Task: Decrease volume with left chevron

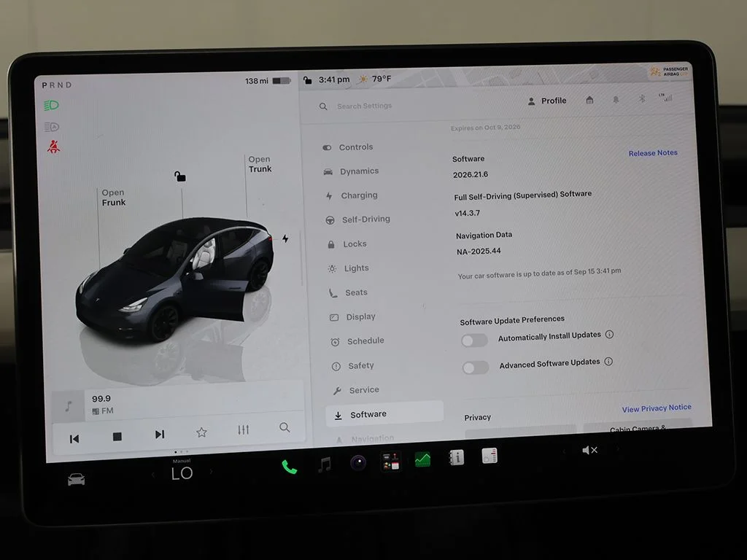Action: pyautogui.click(x=564, y=451)
